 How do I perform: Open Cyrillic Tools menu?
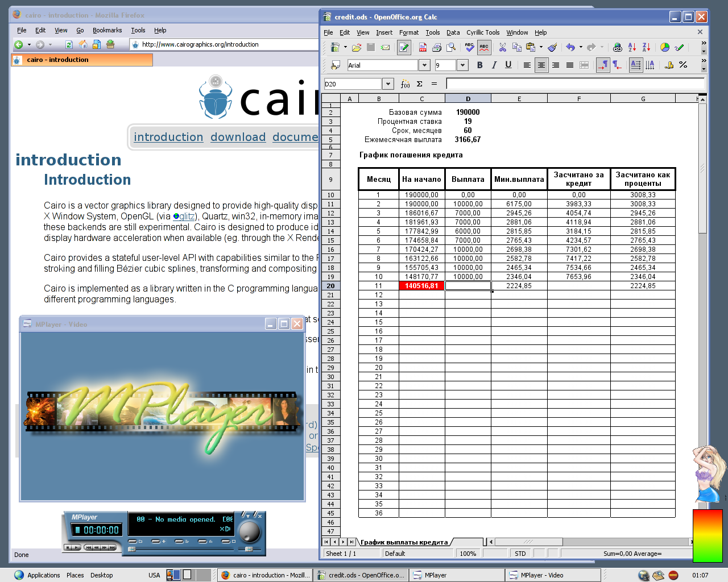pyautogui.click(x=483, y=32)
